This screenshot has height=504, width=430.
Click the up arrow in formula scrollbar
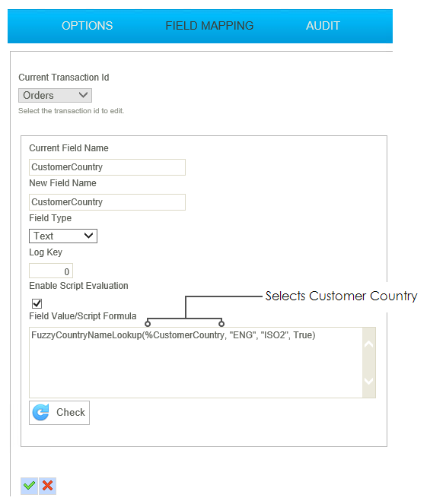368,344
